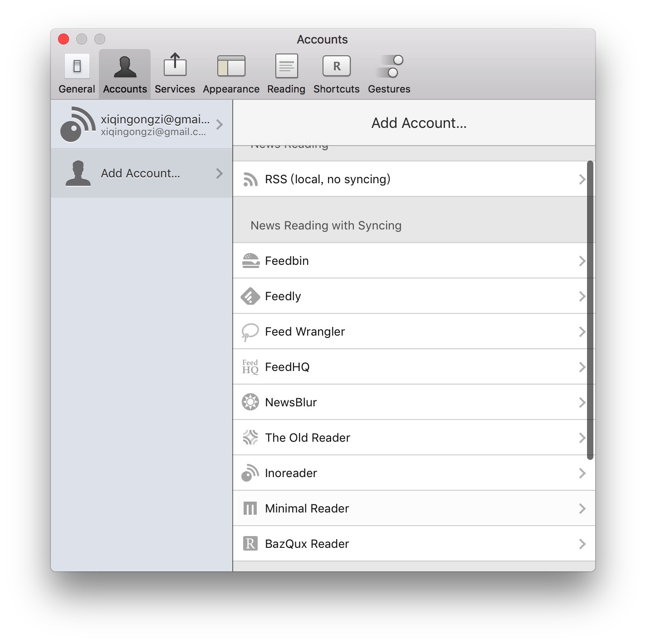Click the Feedly diamond icon
Viewport: 646px width, 644px height.
pos(250,296)
